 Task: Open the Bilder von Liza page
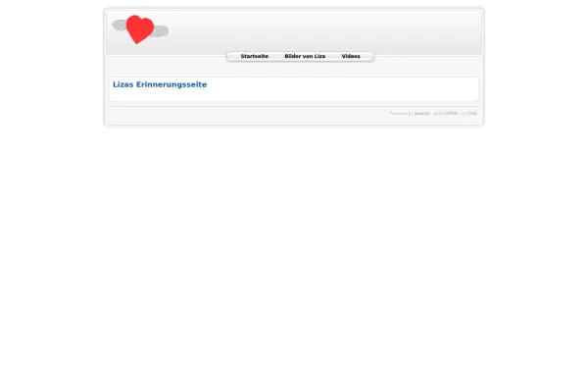point(305,56)
